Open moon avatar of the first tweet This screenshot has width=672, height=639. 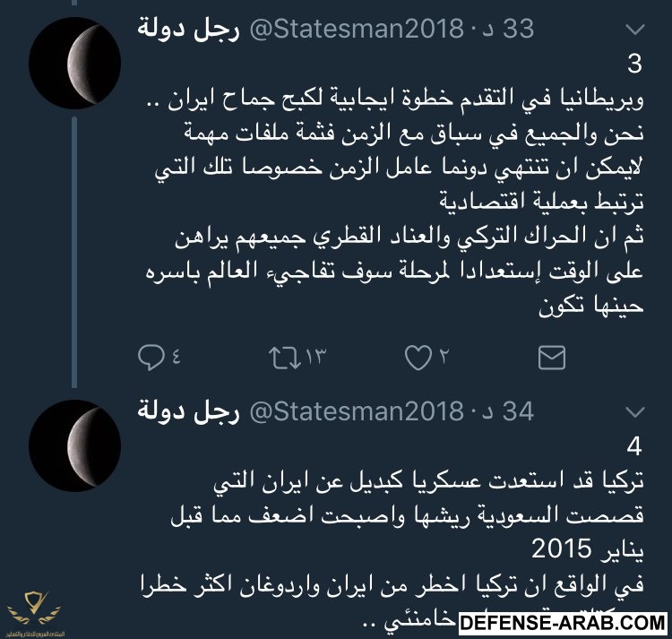[74, 62]
